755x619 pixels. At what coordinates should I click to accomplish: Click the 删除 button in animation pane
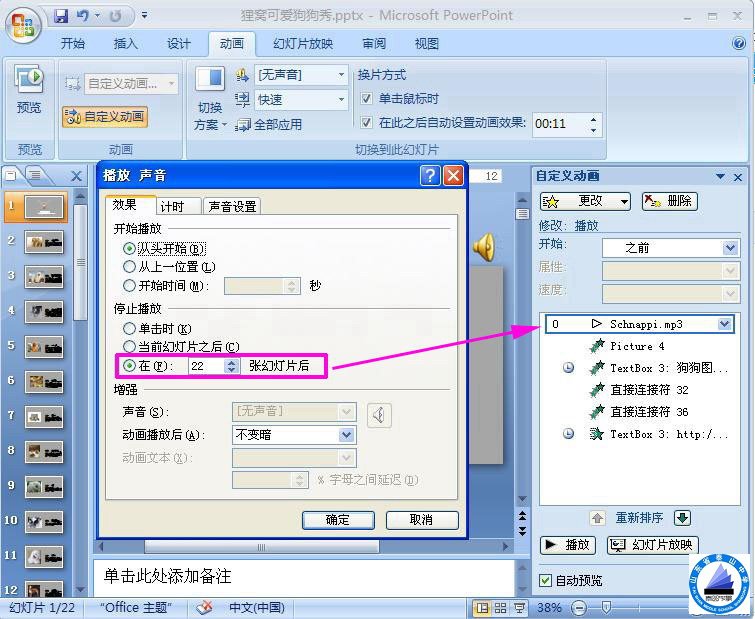point(669,201)
